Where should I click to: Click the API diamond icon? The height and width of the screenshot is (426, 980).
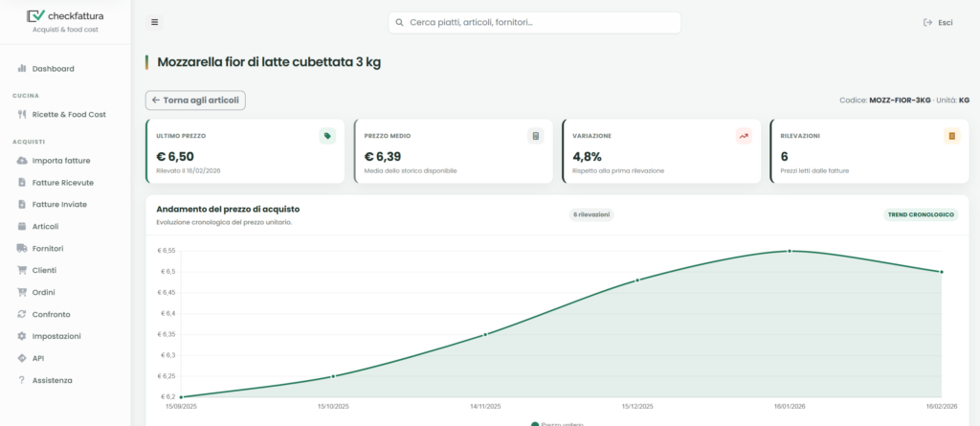coord(22,358)
